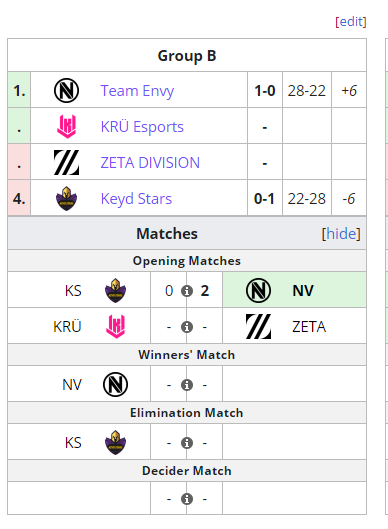
Task: Click the ZETA logo in opening matches
Action: (258, 326)
